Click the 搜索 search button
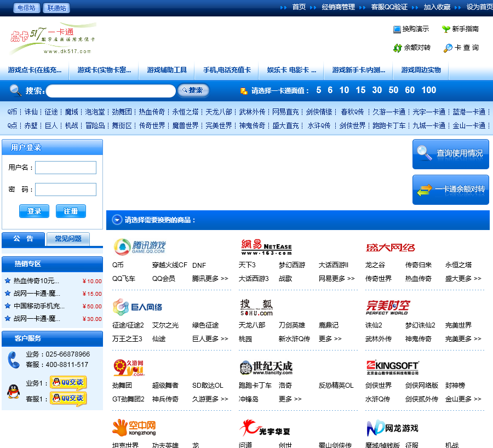Viewport: 493px width, 448px height. [193, 90]
